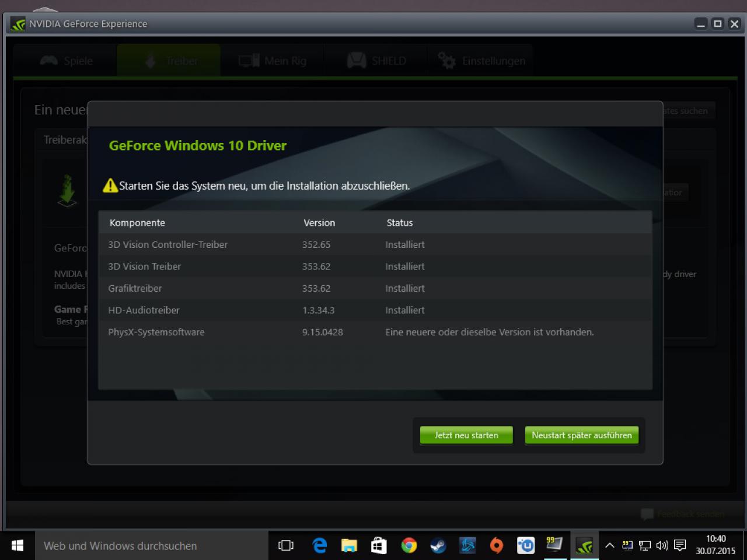Screen dimensions: 747x560
Task: Select the 3D Vision Controller-Treiber row name
Action: 167,245
